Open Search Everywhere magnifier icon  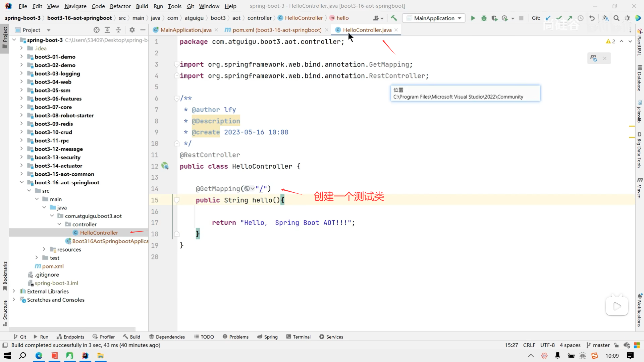click(x=616, y=18)
